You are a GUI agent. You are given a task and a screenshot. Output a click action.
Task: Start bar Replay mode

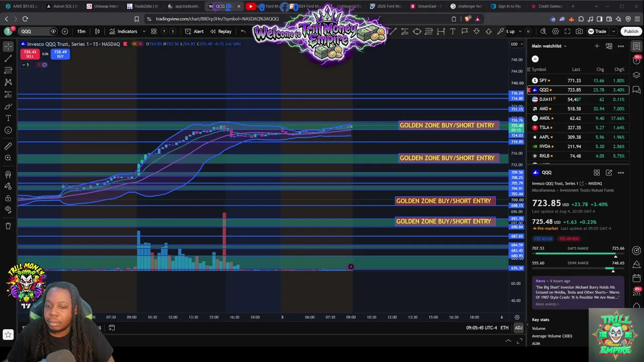click(x=221, y=31)
